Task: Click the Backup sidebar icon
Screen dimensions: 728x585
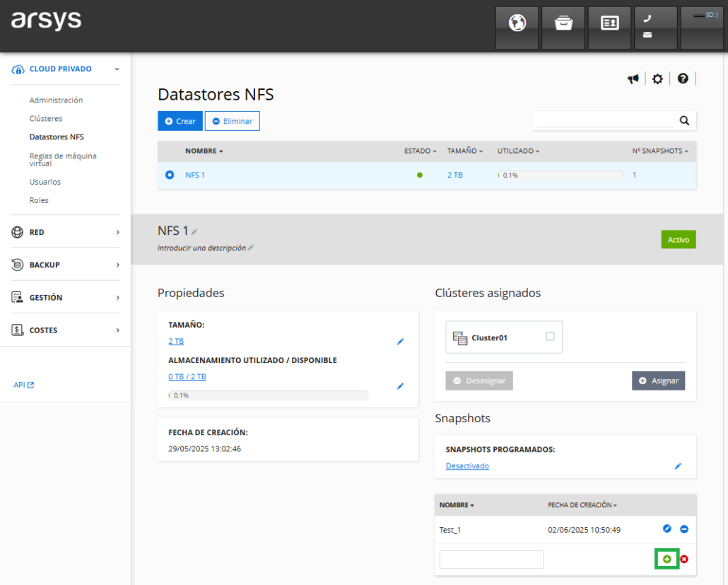Action: tap(17, 265)
